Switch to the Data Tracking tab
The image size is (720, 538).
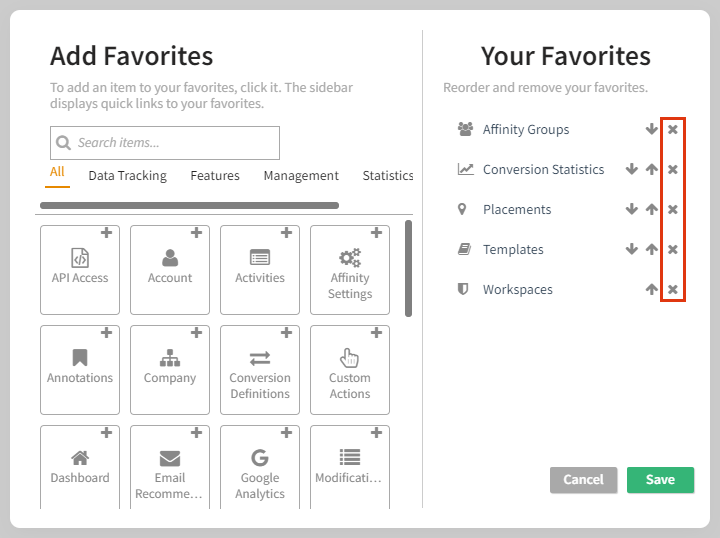coord(127,176)
